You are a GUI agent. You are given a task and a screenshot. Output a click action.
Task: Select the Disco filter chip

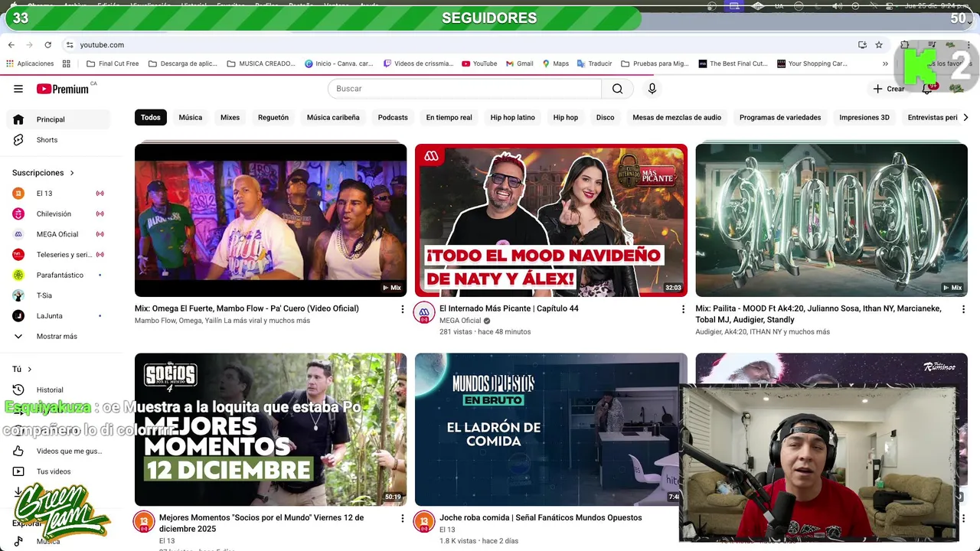[606, 118]
